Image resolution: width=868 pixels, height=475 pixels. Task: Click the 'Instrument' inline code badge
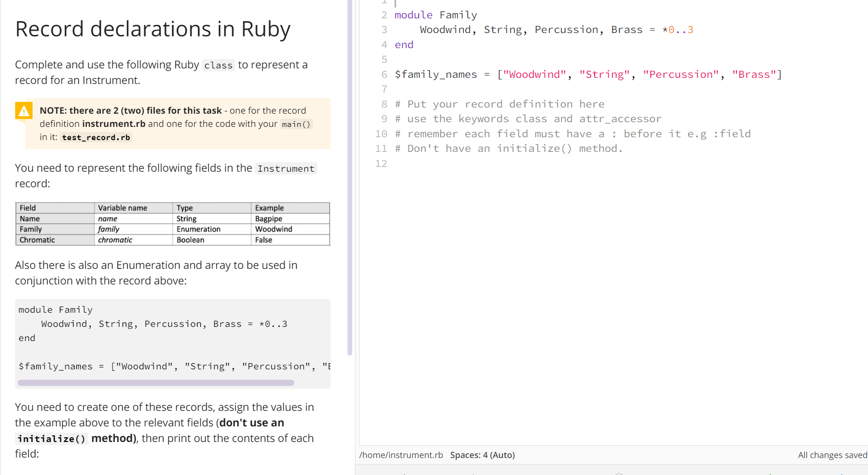(286, 168)
